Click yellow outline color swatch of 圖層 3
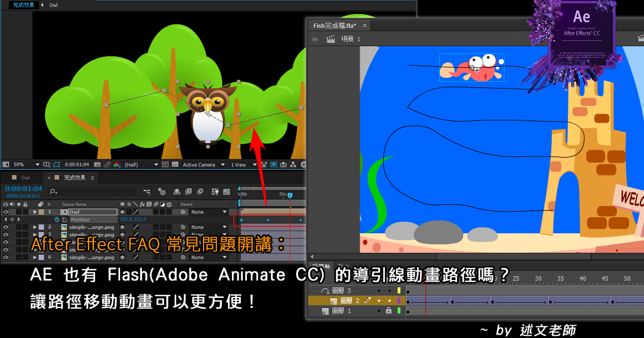The image size is (644, 338). coord(399,291)
